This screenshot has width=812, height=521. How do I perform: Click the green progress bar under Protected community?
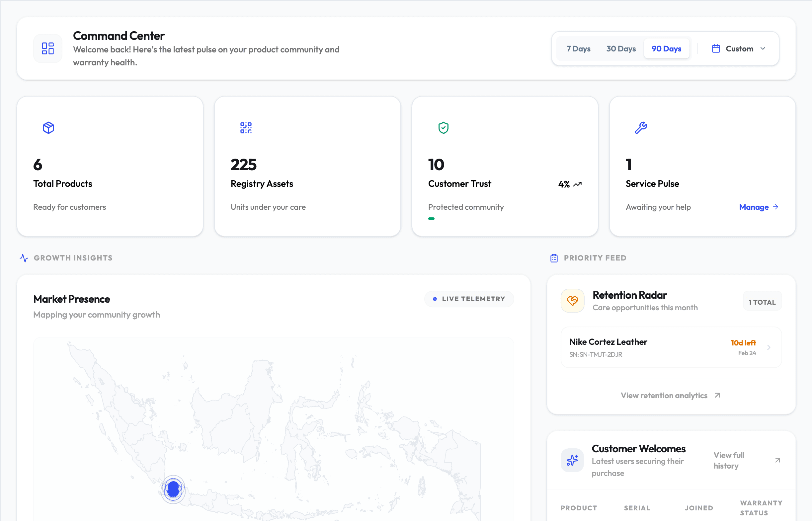pyautogui.click(x=432, y=219)
